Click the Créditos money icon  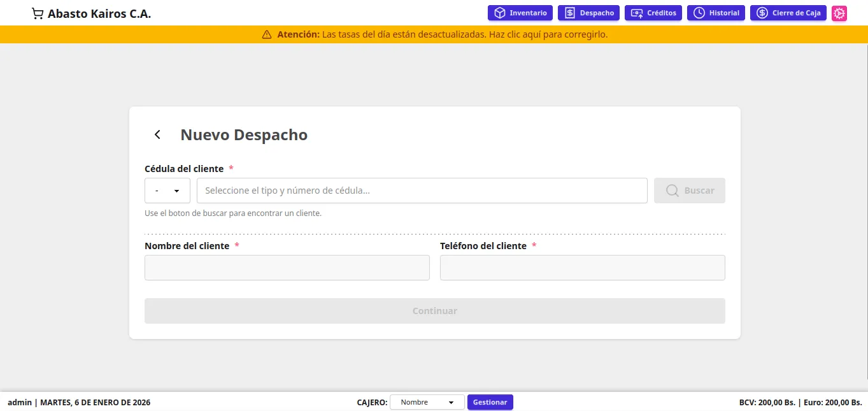(637, 13)
